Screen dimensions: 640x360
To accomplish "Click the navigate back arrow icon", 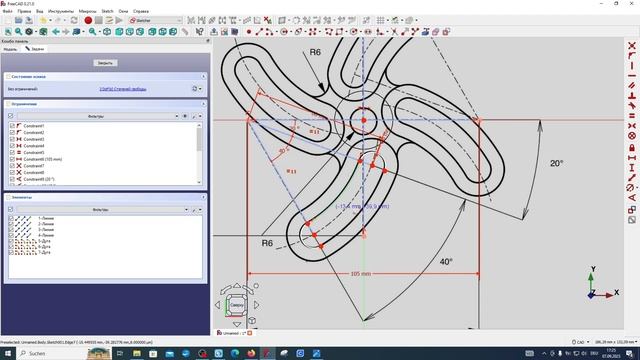I will coord(56,31).
